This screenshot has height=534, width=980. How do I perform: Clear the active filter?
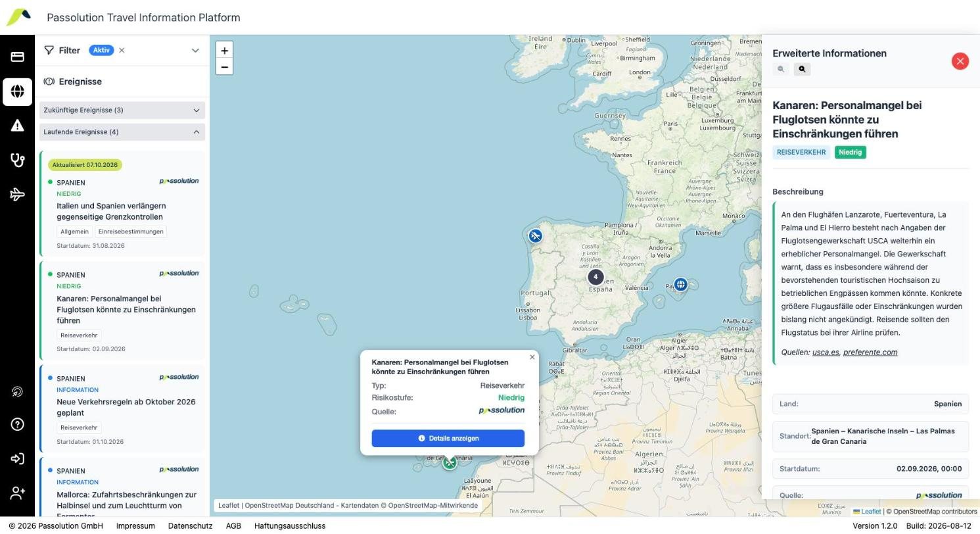(x=122, y=51)
